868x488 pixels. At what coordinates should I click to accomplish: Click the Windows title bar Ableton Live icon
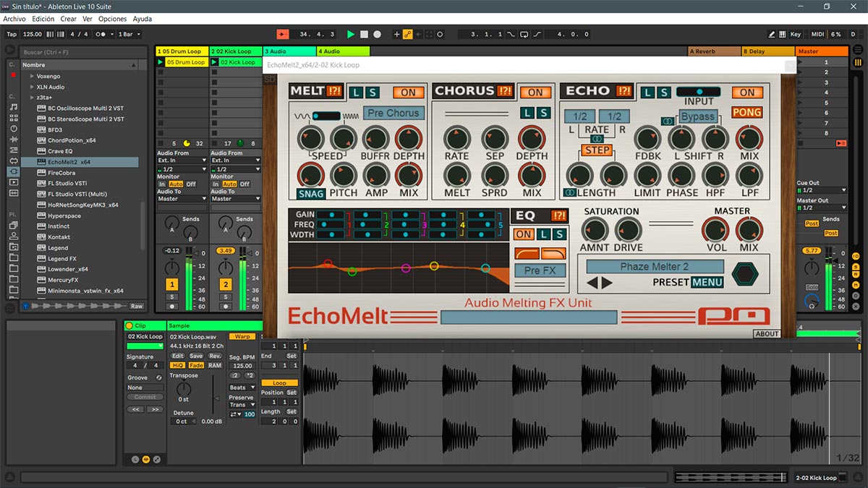tap(7, 6)
